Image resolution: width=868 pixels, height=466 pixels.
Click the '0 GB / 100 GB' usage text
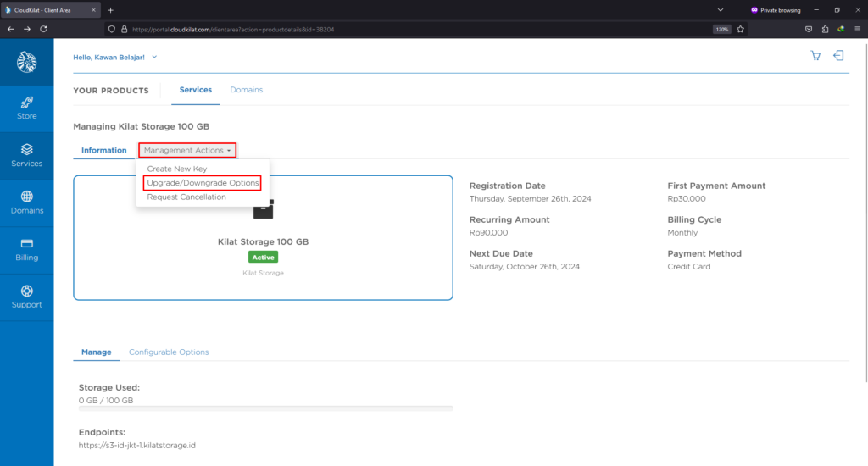(x=106, y=400)
